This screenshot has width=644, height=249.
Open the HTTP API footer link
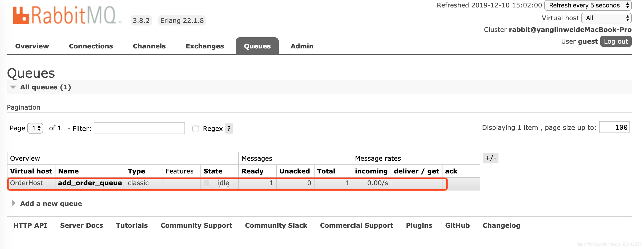(x=30, y=225)
